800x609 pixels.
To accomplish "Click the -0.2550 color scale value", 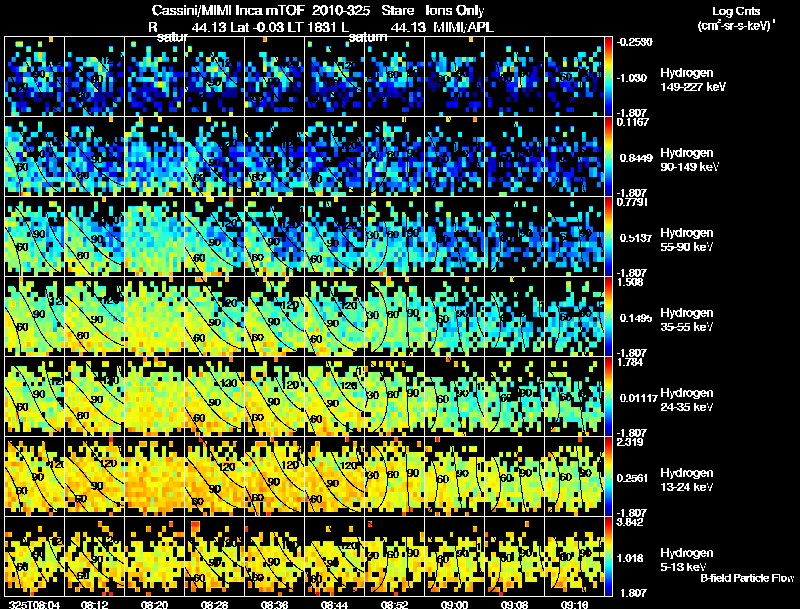I will pos(634,42).
